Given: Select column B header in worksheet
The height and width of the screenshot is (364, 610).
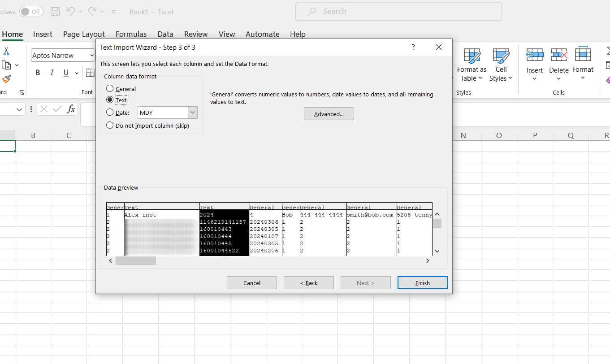Looking at the screenshot, I should 33,135.
